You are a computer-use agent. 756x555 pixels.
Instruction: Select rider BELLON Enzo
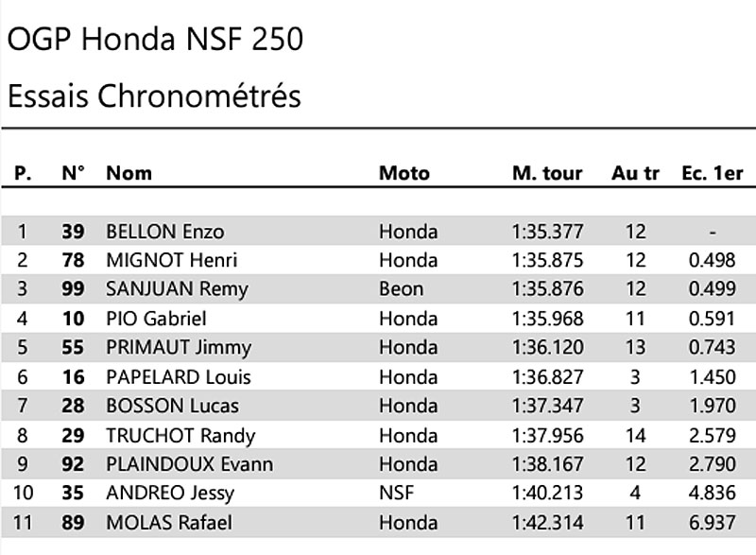click(165, 232)
